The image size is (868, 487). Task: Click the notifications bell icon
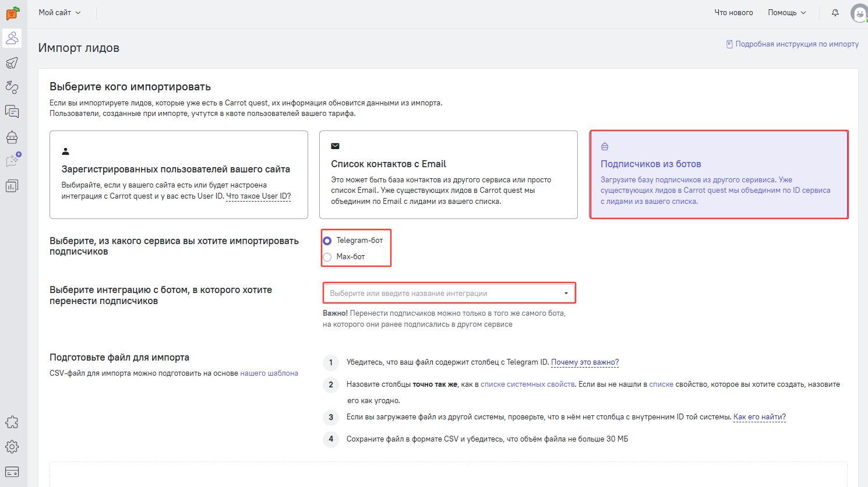(x=835, y=13)
